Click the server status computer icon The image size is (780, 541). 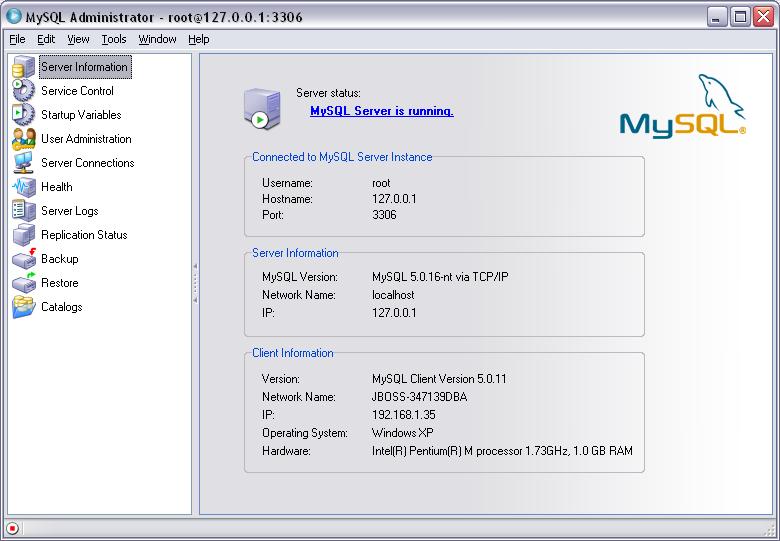pos(262,109)
